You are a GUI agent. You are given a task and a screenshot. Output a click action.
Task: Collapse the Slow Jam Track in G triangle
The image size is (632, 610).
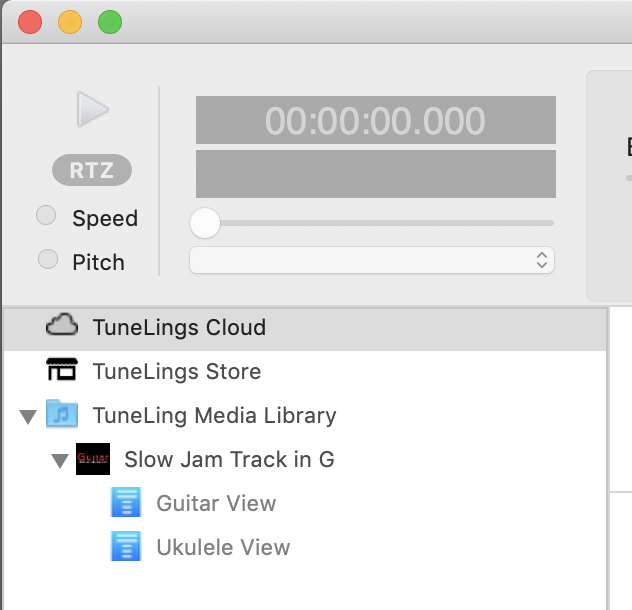click(x=60, y=461)
